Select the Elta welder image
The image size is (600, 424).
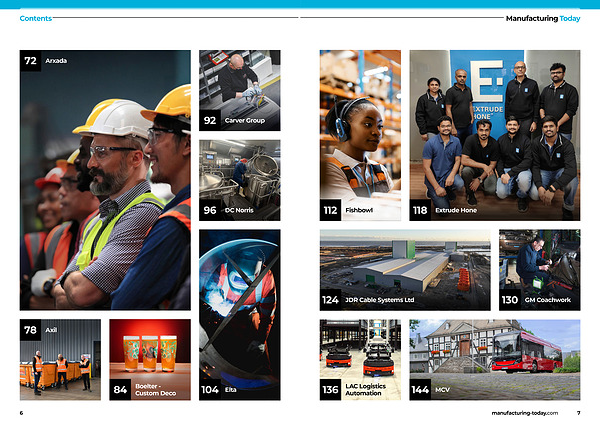coord(240,315)
